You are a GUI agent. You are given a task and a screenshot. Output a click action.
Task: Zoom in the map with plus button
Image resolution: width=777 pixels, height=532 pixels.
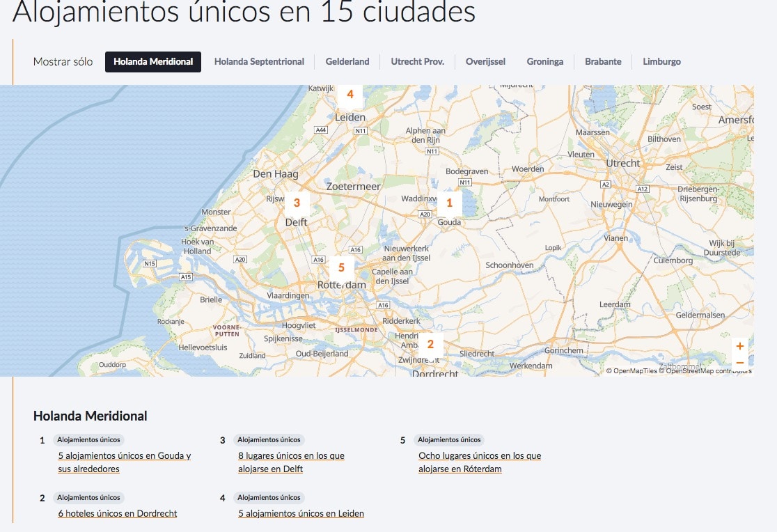pos(740,346)
